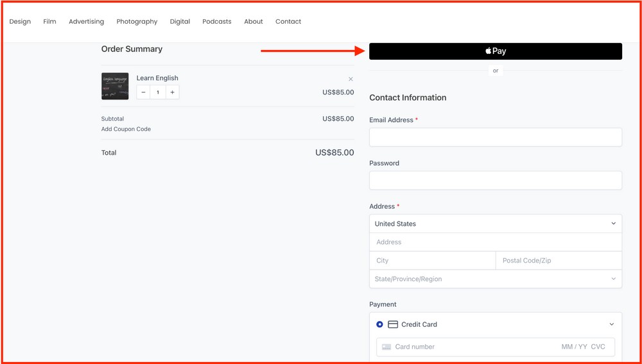Click the Card number input field
This screenshot has width=642, height=364.
coord(472,347)
